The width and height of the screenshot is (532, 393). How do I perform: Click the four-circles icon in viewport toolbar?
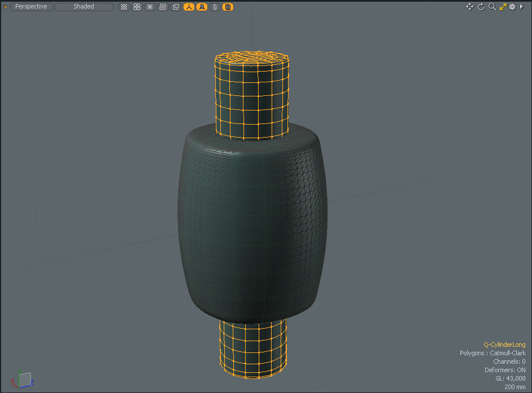tap(137, 7)
